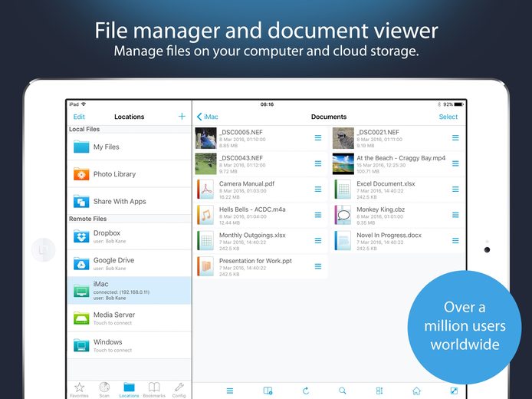
Task: Toggle fullscreen with the expand icon
Action: click(x=454, y=391)
